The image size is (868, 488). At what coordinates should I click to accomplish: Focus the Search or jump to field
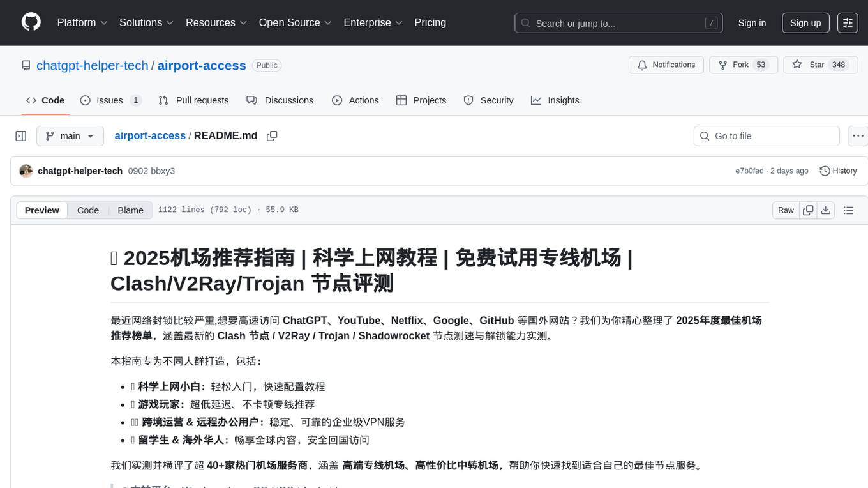click(x=618, y=23)
